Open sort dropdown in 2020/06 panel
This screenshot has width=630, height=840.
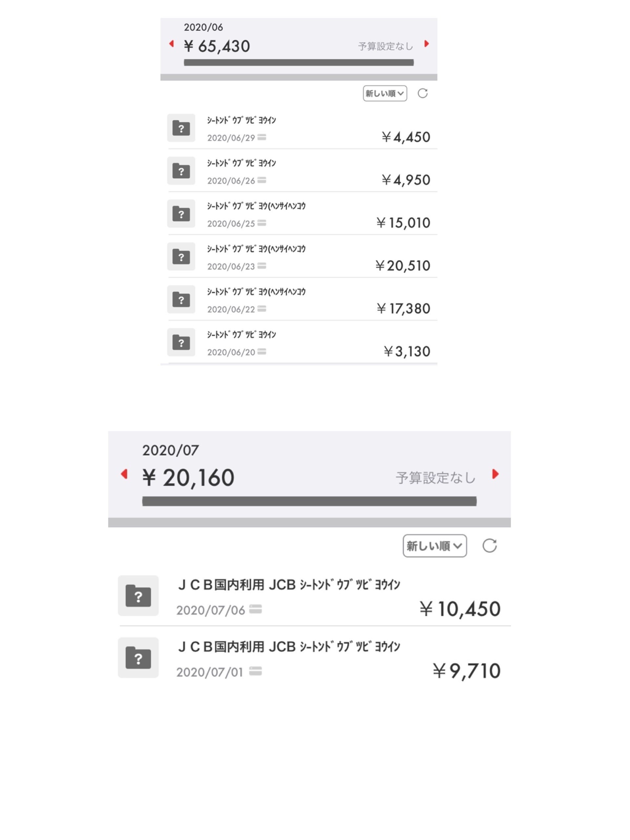pos(385,94)
